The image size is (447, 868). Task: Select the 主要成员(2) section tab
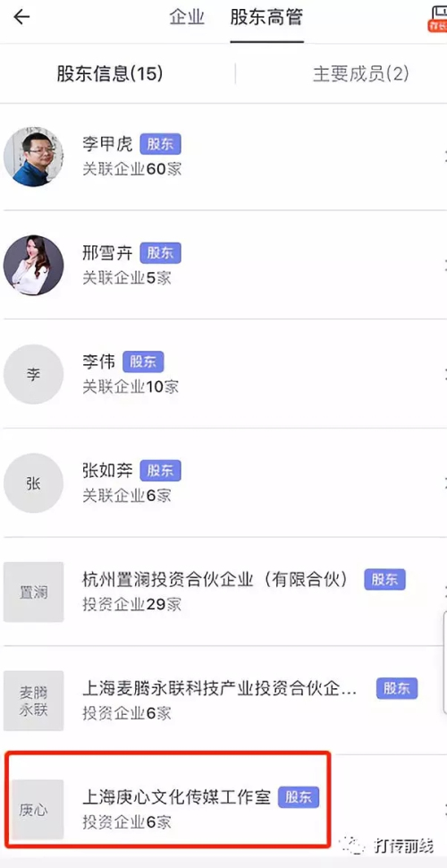pos(360,73)
